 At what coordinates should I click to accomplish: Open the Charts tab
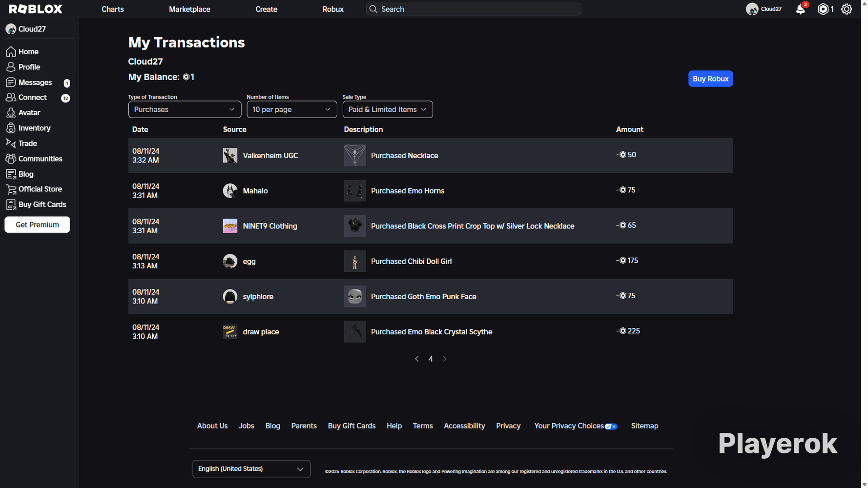[113, 9]
